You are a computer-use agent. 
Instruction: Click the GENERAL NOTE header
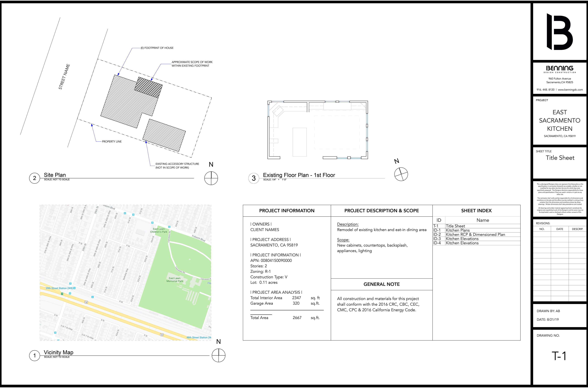382,284
